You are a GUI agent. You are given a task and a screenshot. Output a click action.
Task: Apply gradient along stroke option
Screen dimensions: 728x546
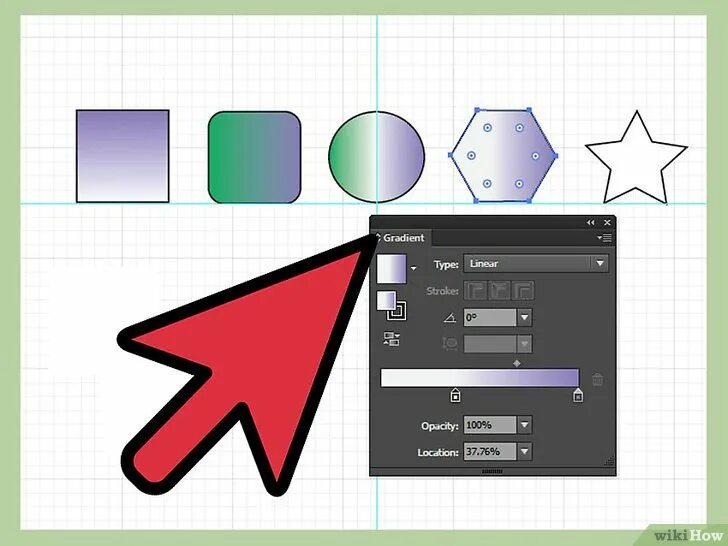500,291
